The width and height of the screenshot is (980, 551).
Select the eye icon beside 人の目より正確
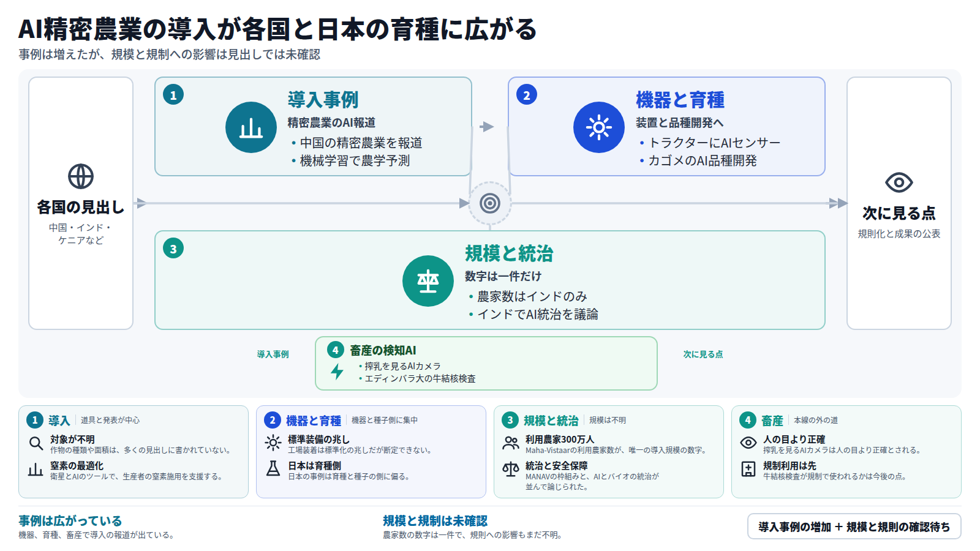748,443
